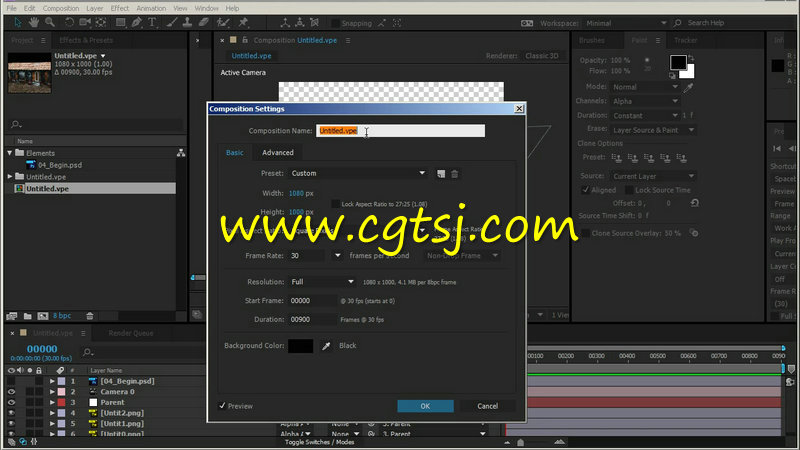Screen dimensions: 800x450
Task: Switch to the Effects & Presets tab
Action: (86, 40)
